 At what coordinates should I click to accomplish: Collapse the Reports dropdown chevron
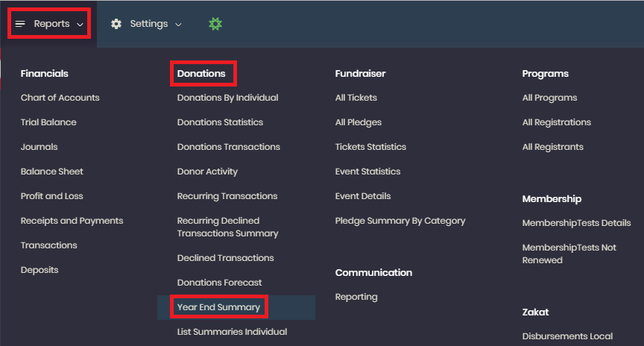[80, 25]
